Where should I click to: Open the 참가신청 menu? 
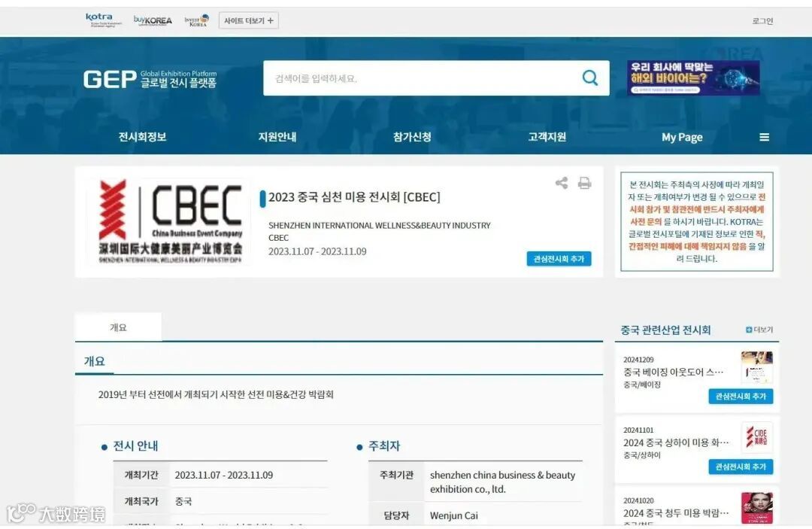click(412, 137)
